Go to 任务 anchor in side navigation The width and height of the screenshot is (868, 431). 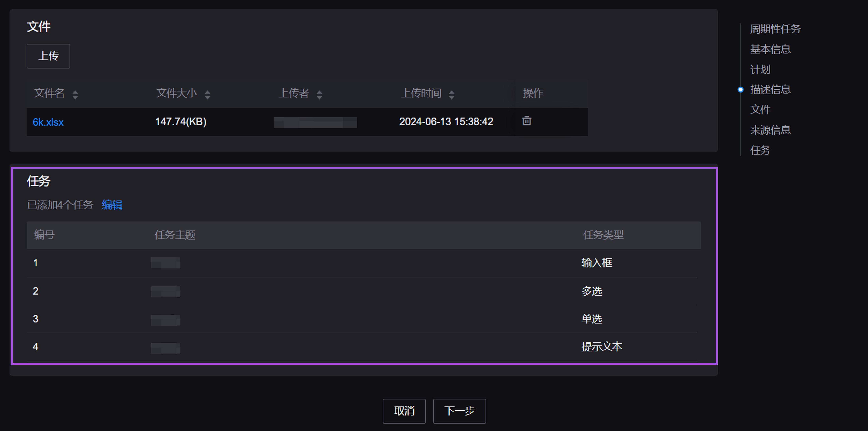760,150
